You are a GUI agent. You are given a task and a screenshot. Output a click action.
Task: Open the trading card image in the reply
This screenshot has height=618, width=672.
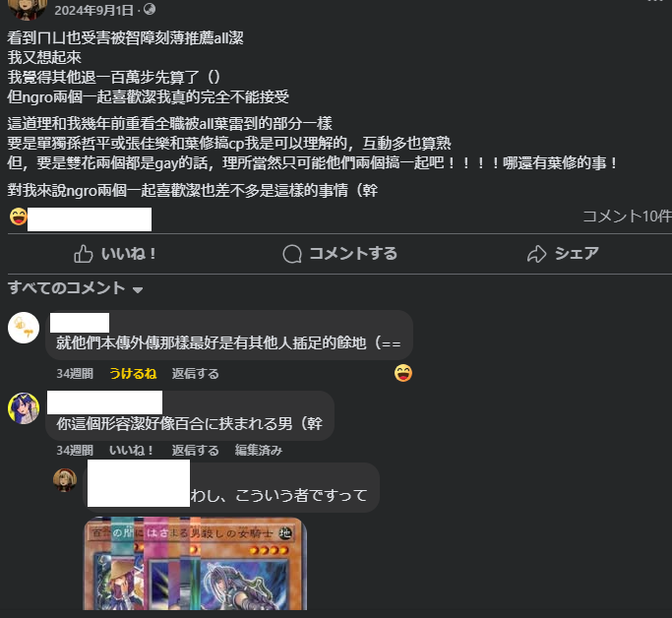(x=195, y=564)
